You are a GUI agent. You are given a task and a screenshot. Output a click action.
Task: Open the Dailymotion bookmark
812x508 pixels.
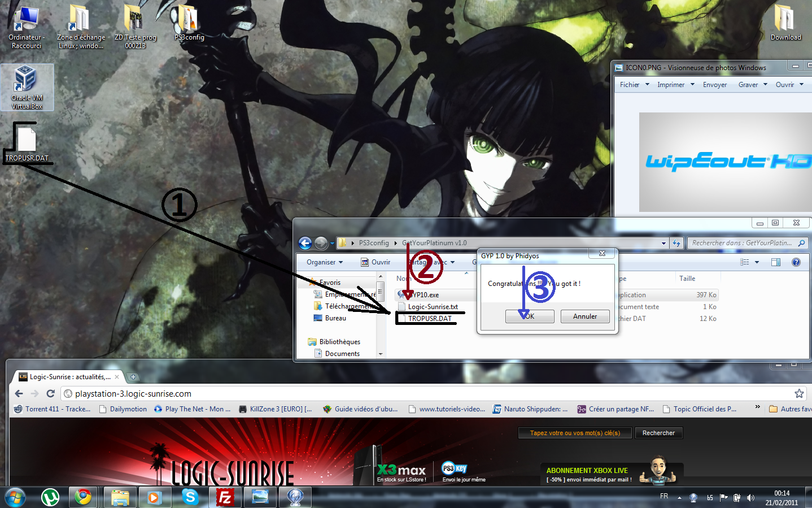pos(123,409)
